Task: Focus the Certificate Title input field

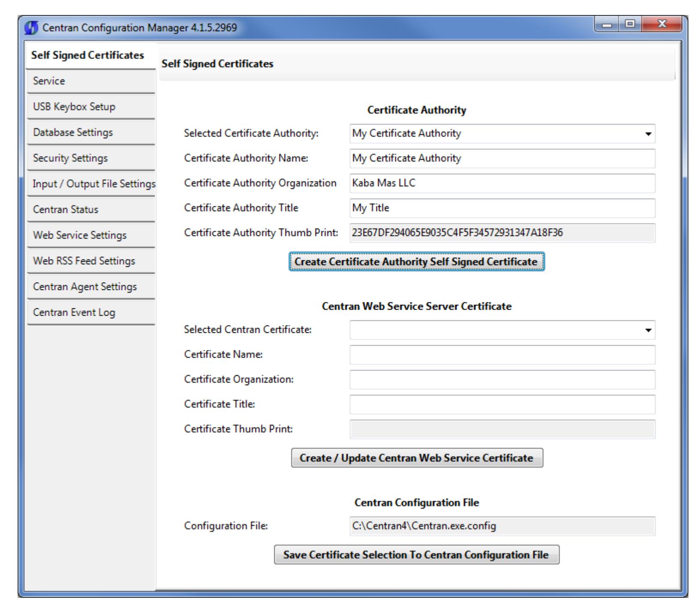Action: 503,405
